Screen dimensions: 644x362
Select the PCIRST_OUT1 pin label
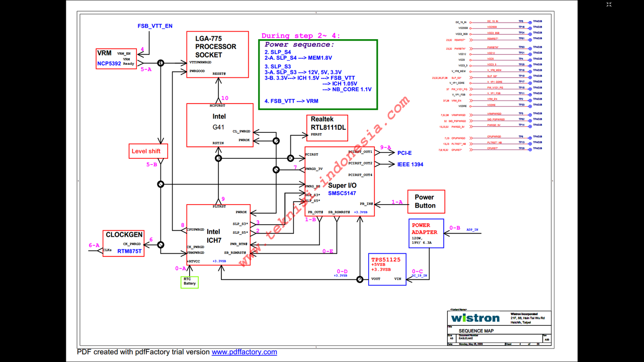[360, 151]
